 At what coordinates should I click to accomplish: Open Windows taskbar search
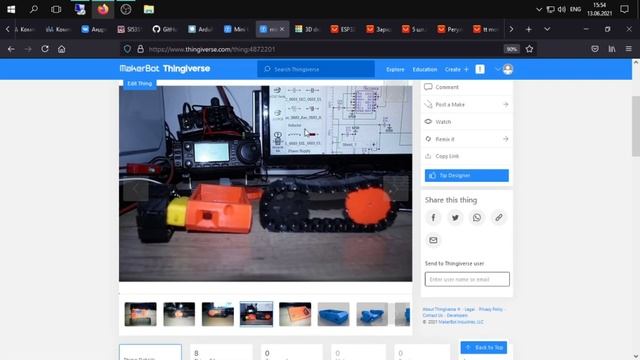coord(33,9)
